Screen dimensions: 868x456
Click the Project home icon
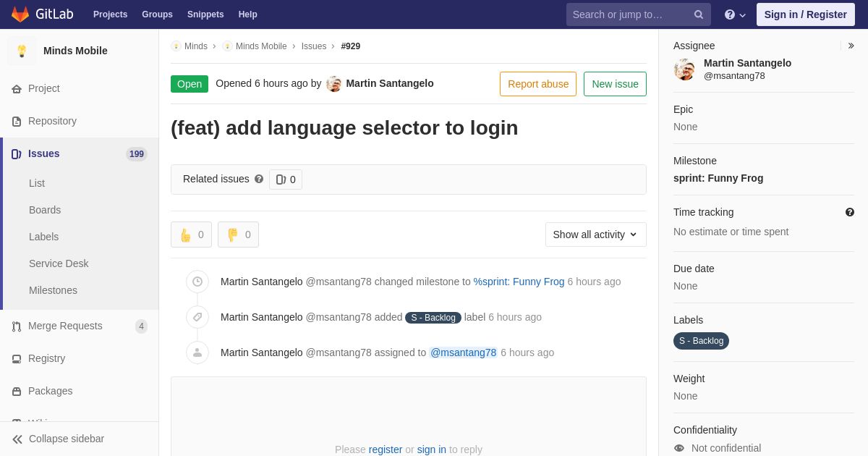[x=17, y=89]
